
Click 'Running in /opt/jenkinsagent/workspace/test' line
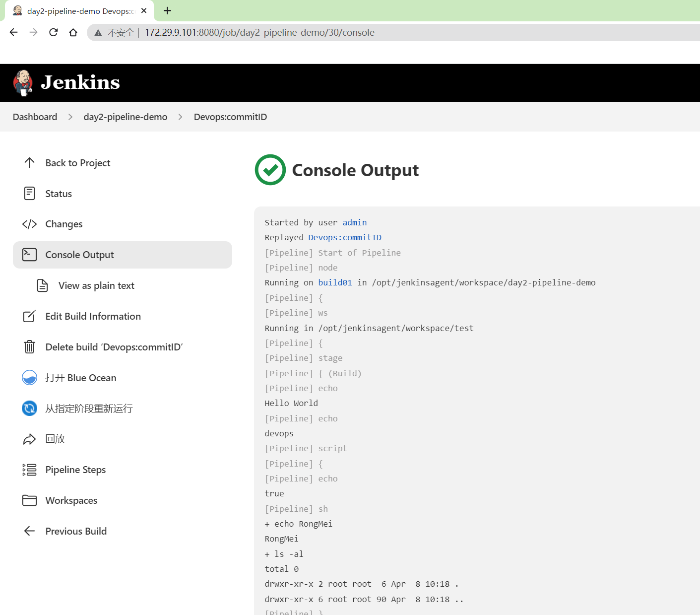tap(369, 328)
